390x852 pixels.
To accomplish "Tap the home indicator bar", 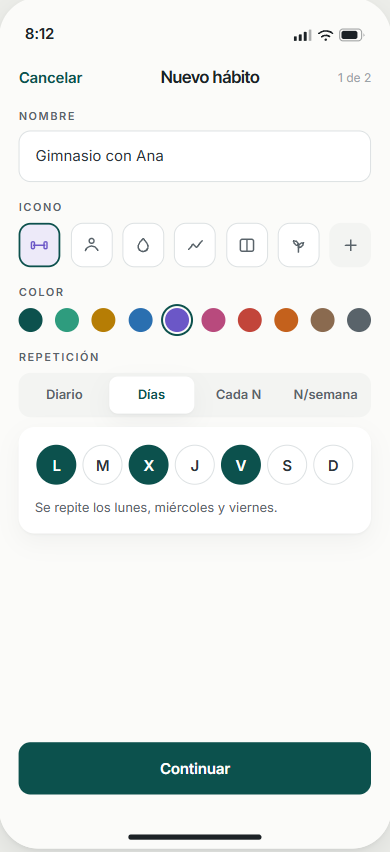I will (195, 837).
